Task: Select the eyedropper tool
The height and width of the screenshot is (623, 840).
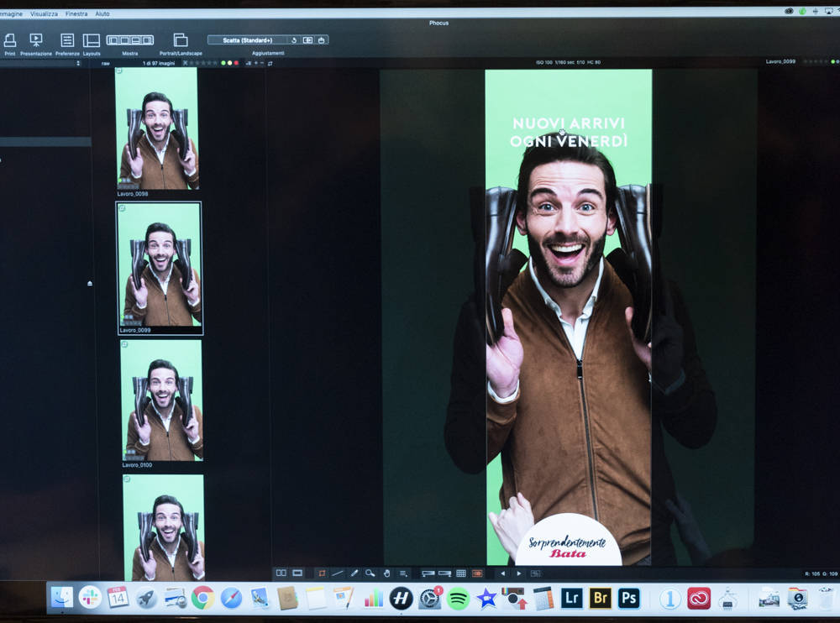Action: point(354,573)
